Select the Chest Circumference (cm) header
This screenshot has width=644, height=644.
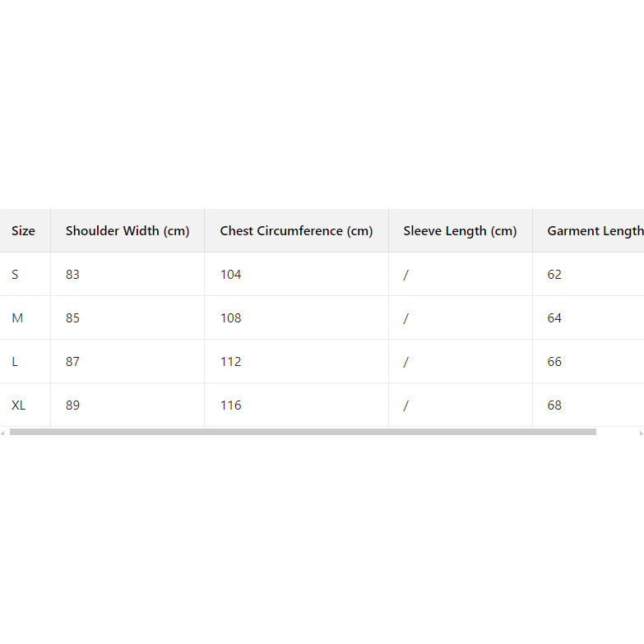296,231
